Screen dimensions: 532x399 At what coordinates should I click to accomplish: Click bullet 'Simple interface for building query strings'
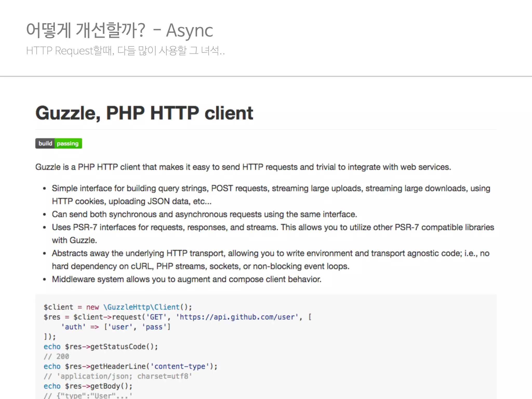(271, 188)
